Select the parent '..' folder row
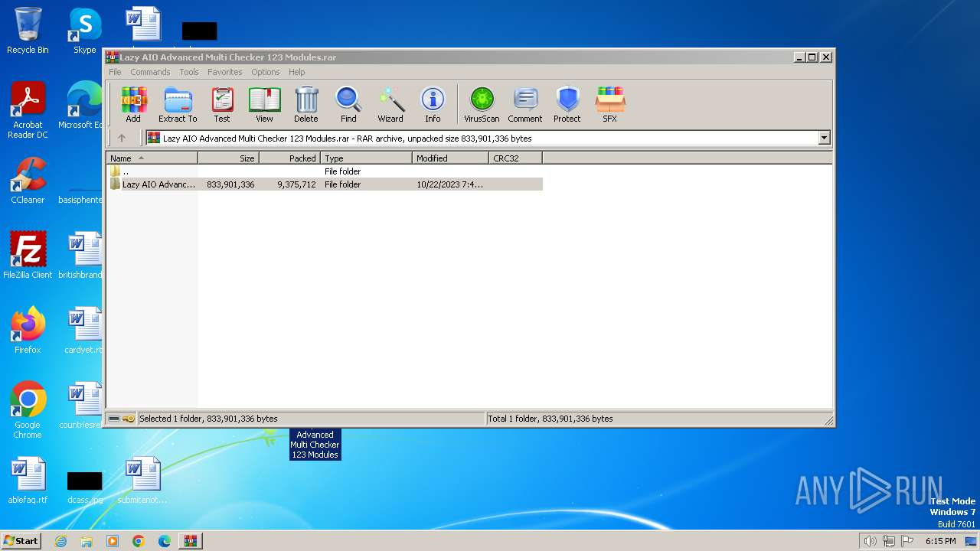 click(325, 171)
